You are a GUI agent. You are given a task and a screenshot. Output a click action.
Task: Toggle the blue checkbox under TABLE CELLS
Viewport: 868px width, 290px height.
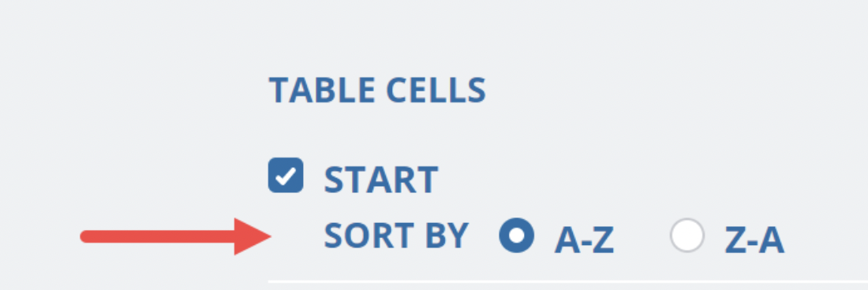click(286, 175)
